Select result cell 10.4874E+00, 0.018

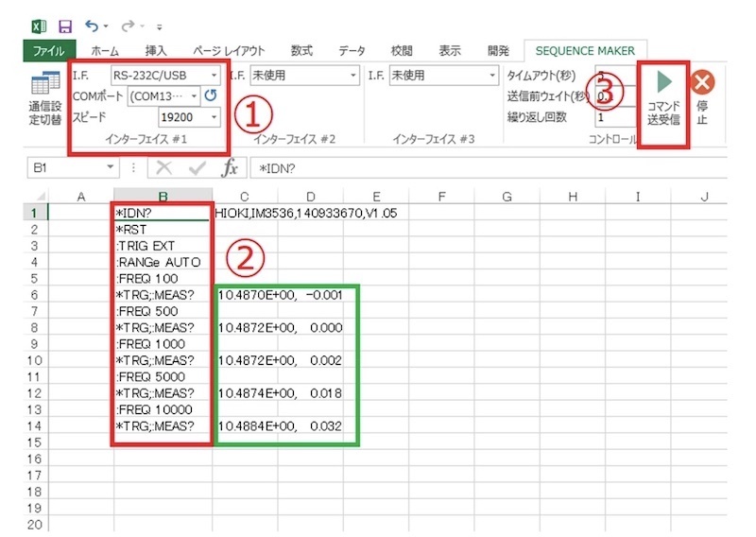[x=245, y=393]
